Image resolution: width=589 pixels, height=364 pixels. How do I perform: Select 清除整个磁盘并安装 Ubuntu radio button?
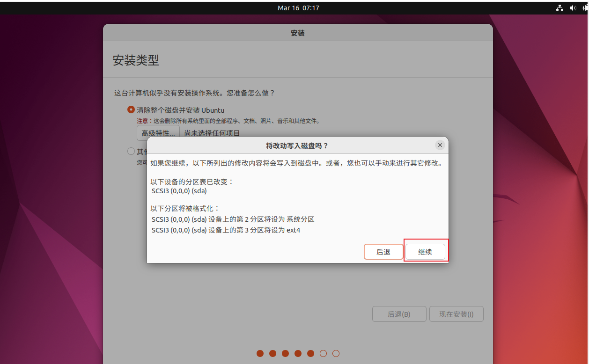131,110
